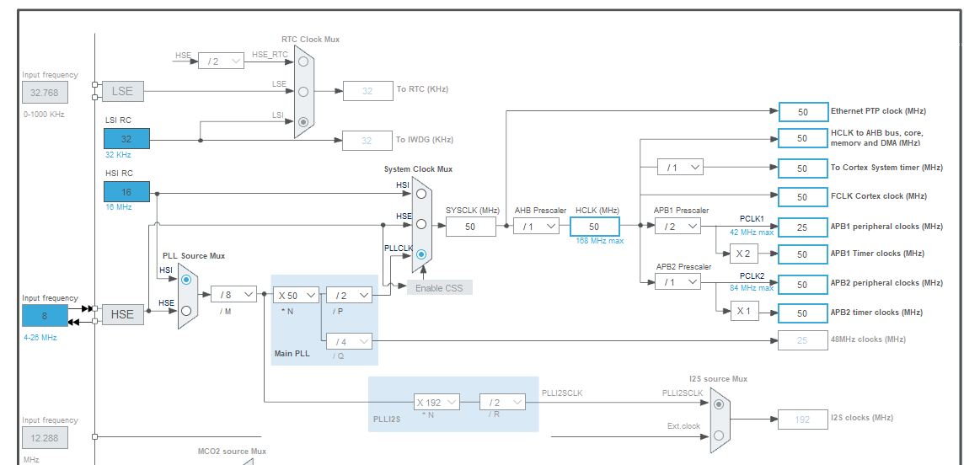Click the PLL Source Mux label
This screenshot has height=465, width=980.
click(x=194, y=255)
